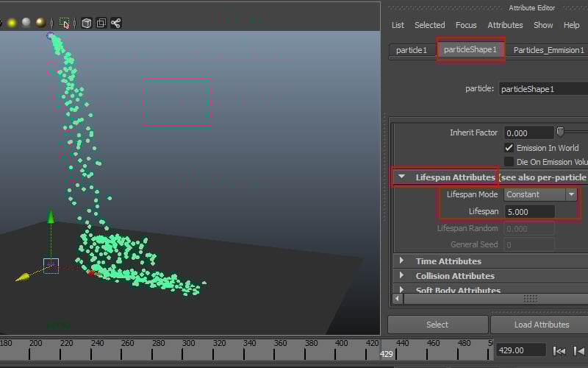Viewport: 588px width, 368px height.
Task: Click the Inherit Factor label
Action: (473, 132)
